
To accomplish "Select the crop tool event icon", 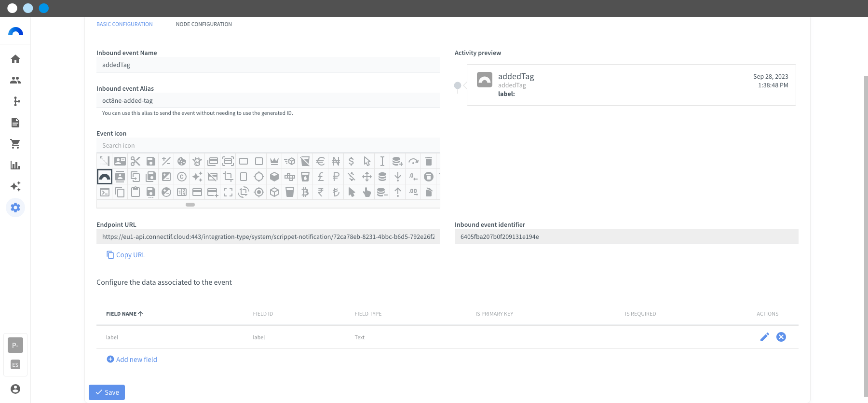I will tap(228, 177).
